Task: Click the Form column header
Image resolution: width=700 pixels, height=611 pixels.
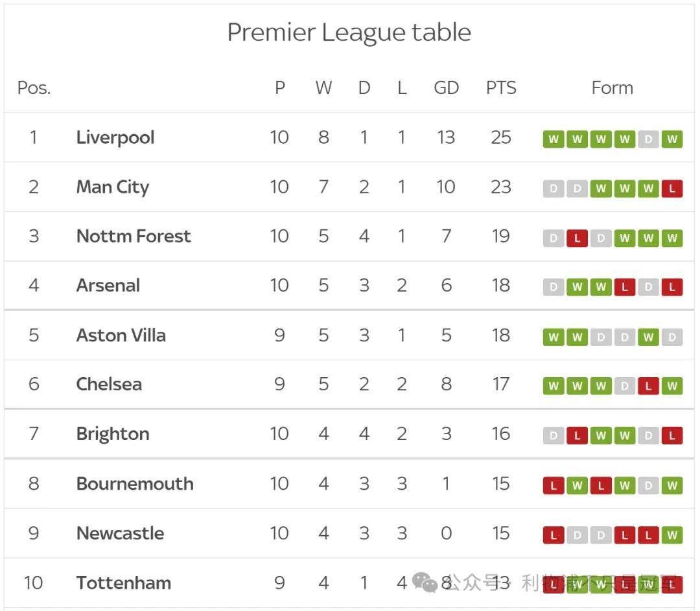Action: click(x=612, y=88)
